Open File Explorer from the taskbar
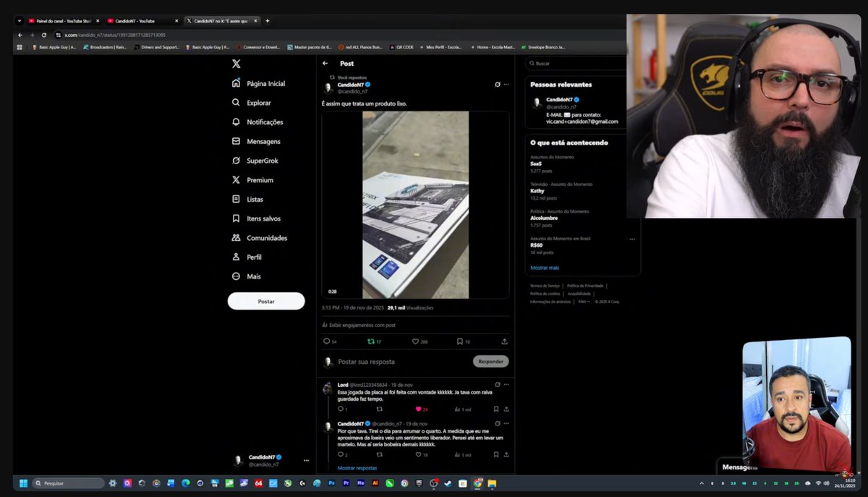Image resolution: width=868 pixels, height=497 pixels. click(x=492, y=483)
